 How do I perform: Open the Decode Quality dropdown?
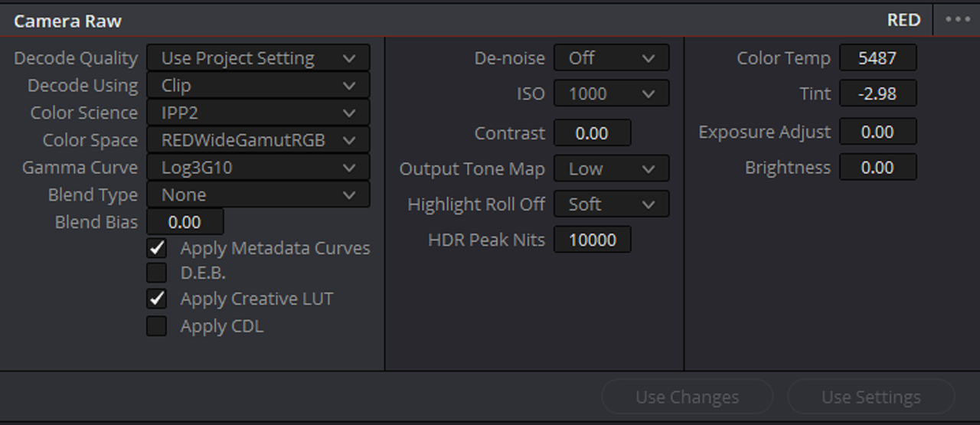tap(258, 58)
